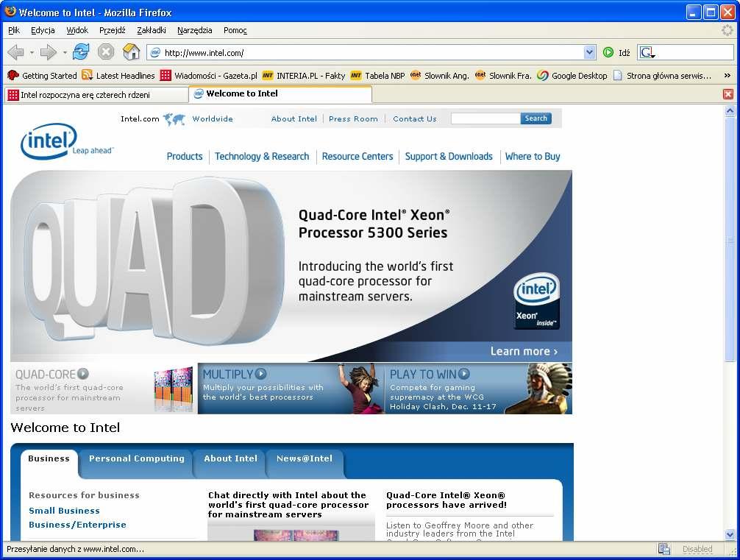Open the Wiadomości - Gazeta.pl bookmark
This screenshot has height=560, width=740.
pos(209,76)
